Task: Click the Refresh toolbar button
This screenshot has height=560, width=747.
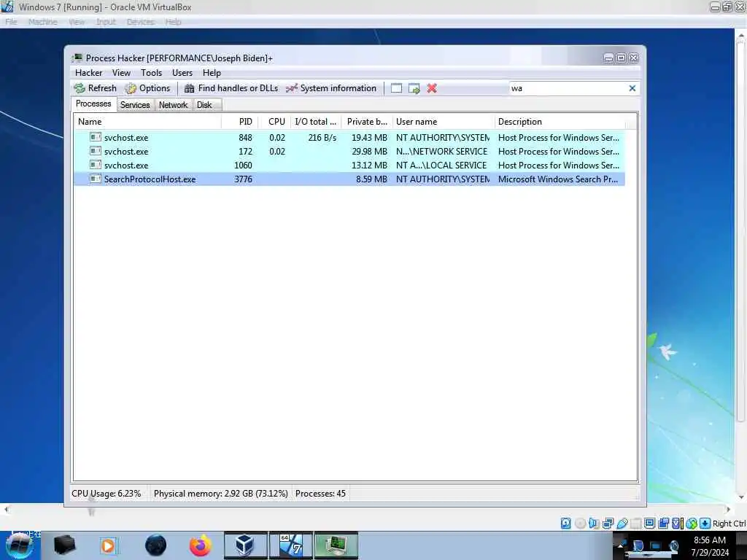Action: pyautogui.click(x=96, y=88)
